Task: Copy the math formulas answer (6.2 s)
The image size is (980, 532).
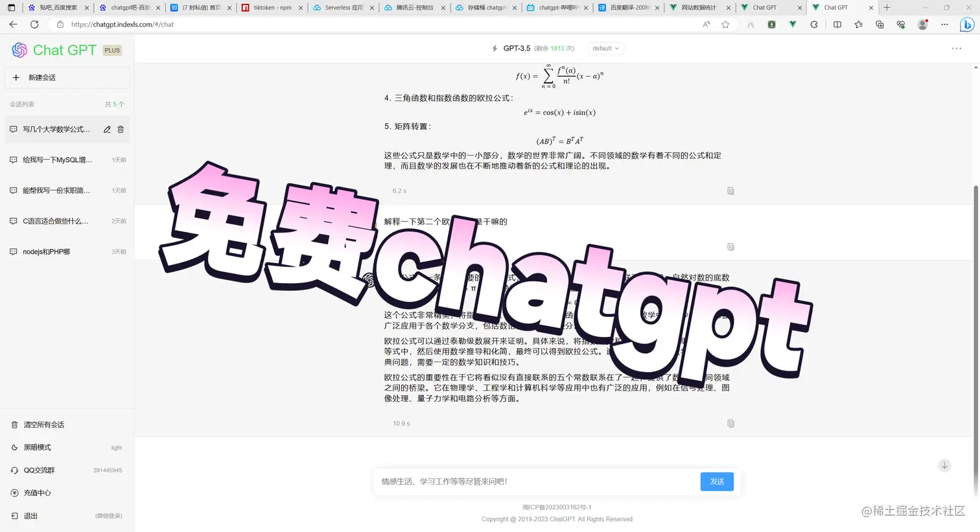Action: tap(730, 191)
